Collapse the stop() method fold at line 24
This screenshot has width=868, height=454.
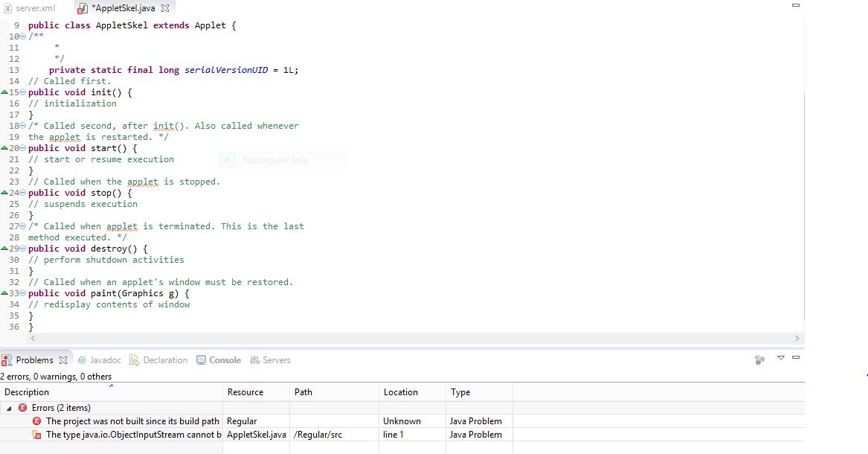(x=23, y=193)
